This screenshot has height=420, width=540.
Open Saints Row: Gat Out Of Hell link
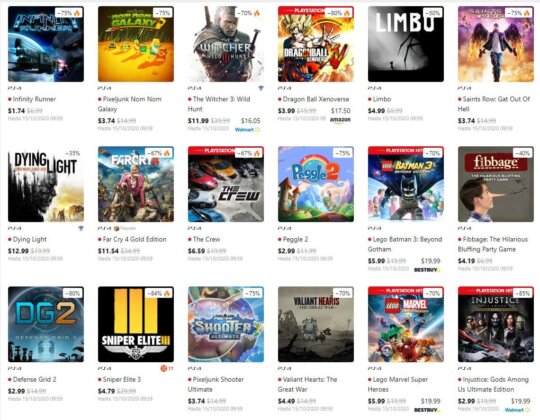494,104
